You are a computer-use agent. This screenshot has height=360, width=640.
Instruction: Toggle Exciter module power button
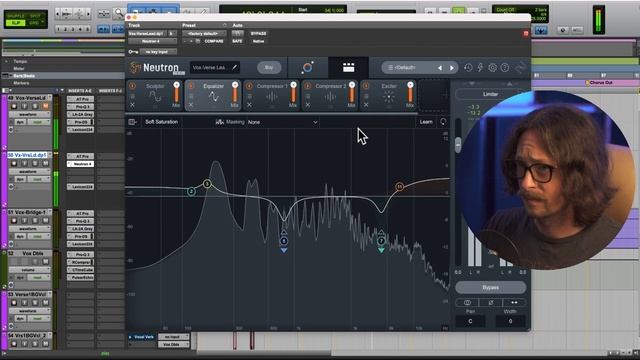point(366,86)
